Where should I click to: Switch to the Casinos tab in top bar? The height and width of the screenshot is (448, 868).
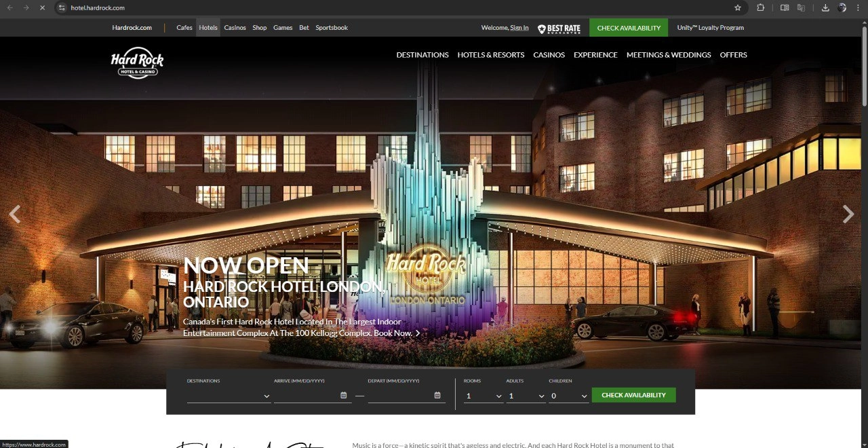point(235,28)
